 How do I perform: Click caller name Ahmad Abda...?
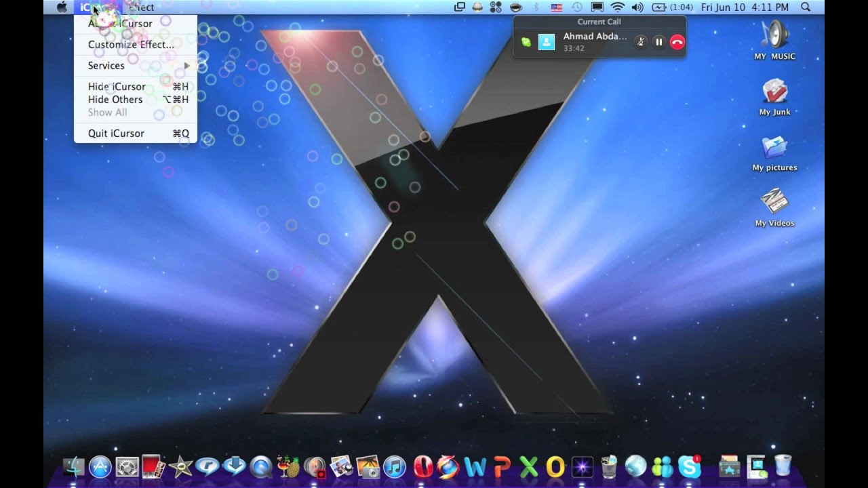pyautogui.click(x=595, y=37)
